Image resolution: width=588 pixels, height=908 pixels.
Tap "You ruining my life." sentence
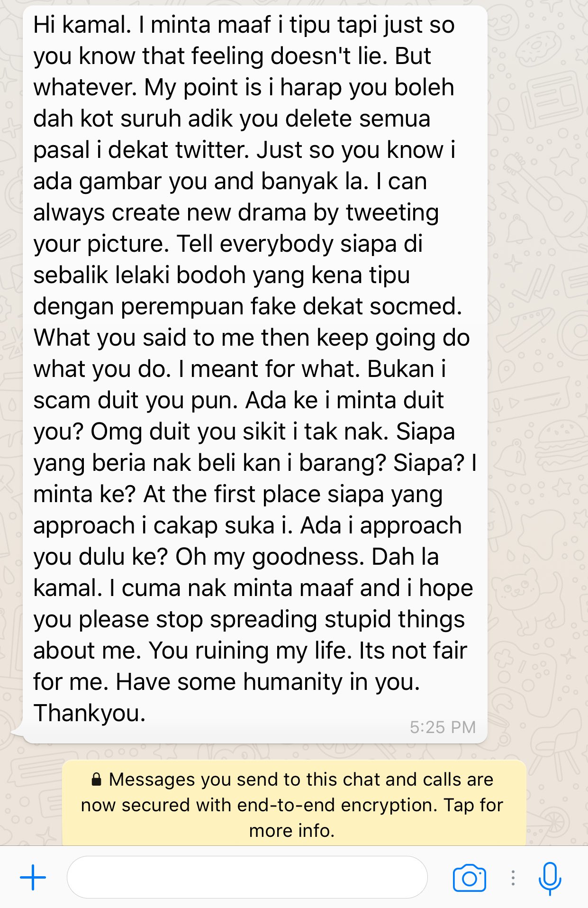point(251,651)
